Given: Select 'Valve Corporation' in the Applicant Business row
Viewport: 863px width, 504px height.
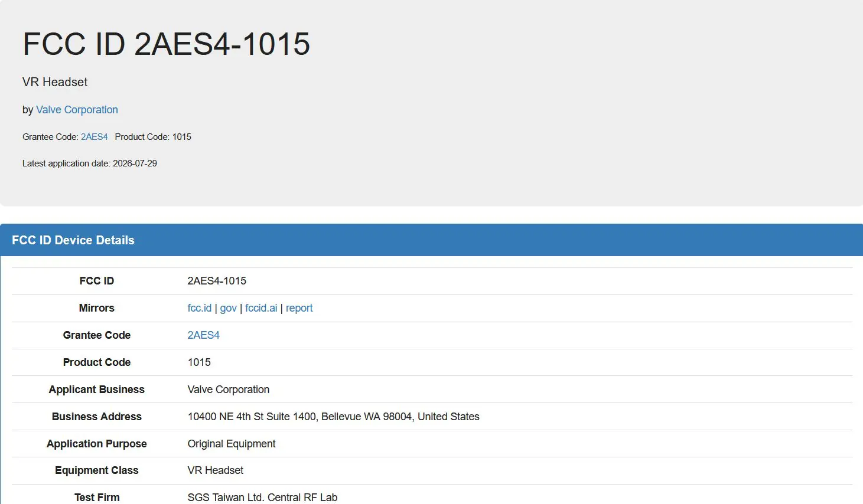Looking at the screenshot, I should click(229, 390).
